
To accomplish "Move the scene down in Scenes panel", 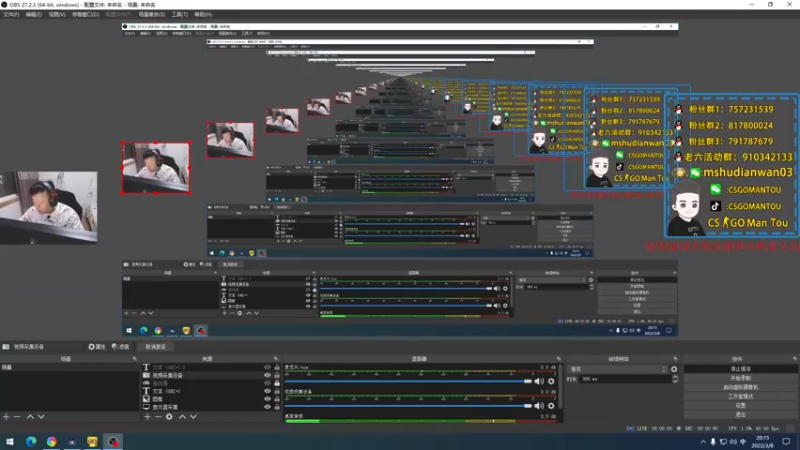I will pyautogui.click(x=41, y=417).
